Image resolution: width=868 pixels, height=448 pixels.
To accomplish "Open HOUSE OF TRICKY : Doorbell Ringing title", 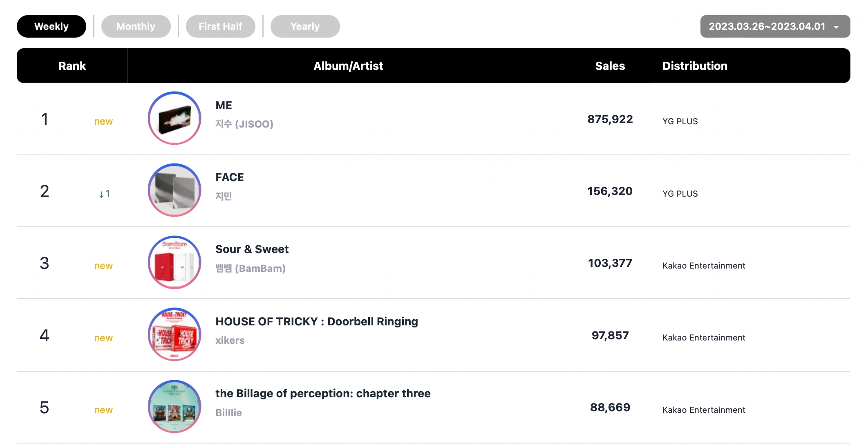I will click(317, 322).
